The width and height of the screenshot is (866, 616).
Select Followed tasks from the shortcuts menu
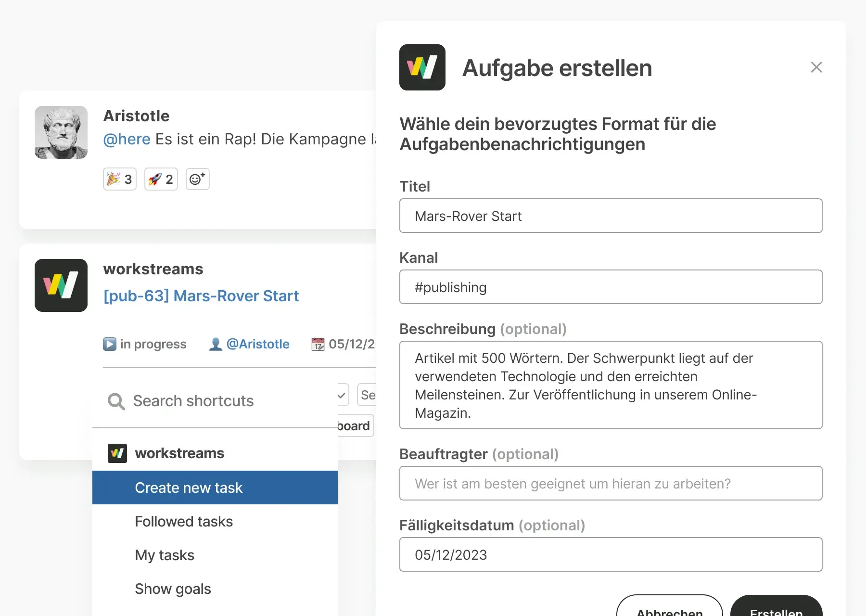click(x=184, y=521)
